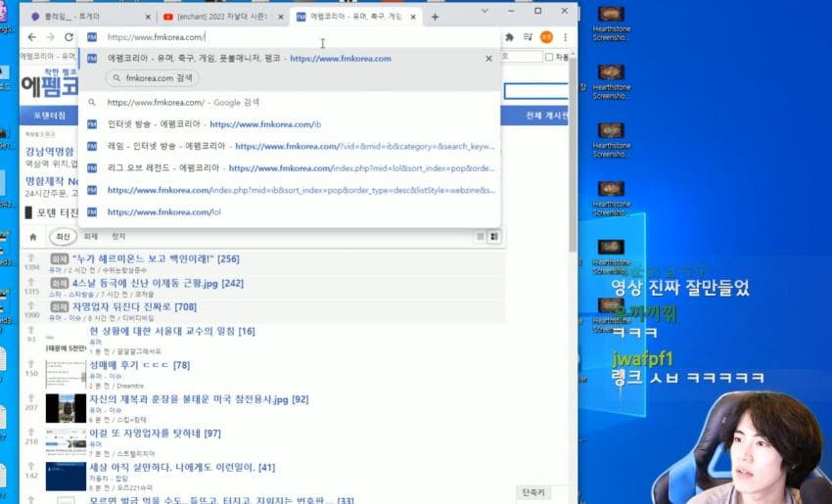The image size is (832, 504).
Task: Open post "누가 헤르미온느 보고 백인이래!"
Action: [143, 259]
